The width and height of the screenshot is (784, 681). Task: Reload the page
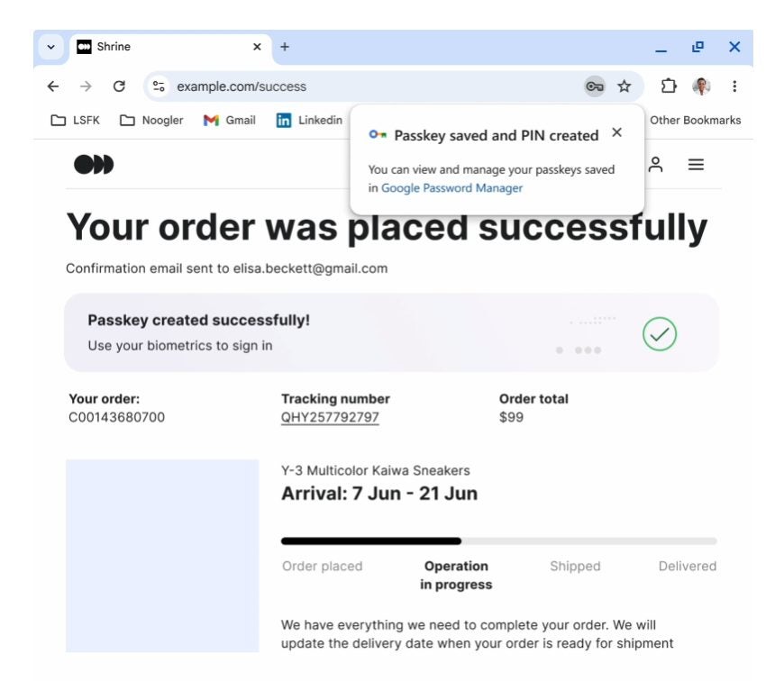[x=119, y=86]
